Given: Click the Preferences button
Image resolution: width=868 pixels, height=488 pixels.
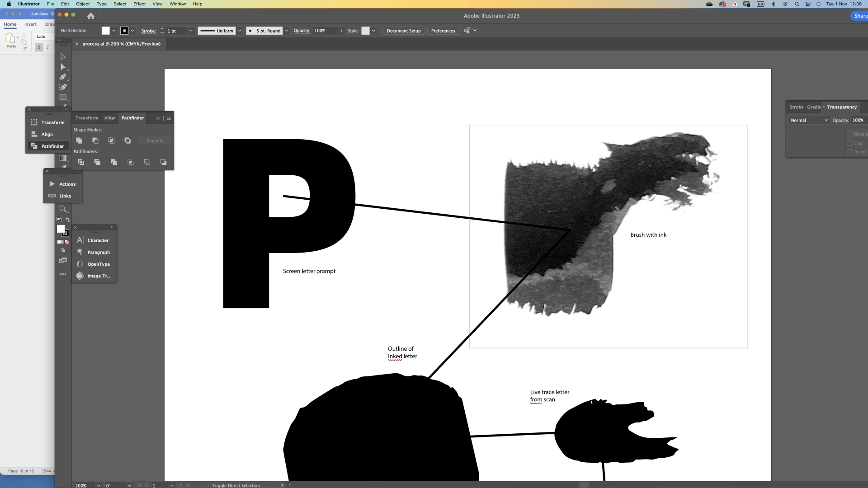Looking at the screenshot, I should pos(443,31).
